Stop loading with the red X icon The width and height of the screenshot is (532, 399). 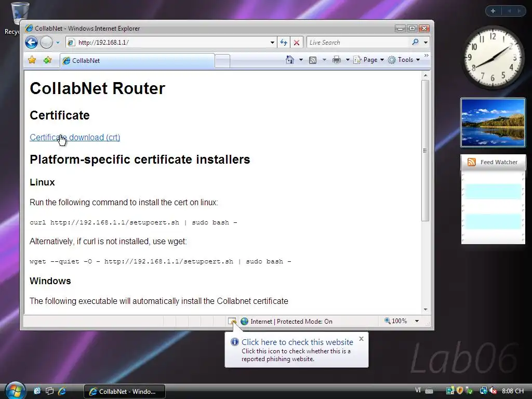coord(297,43)
